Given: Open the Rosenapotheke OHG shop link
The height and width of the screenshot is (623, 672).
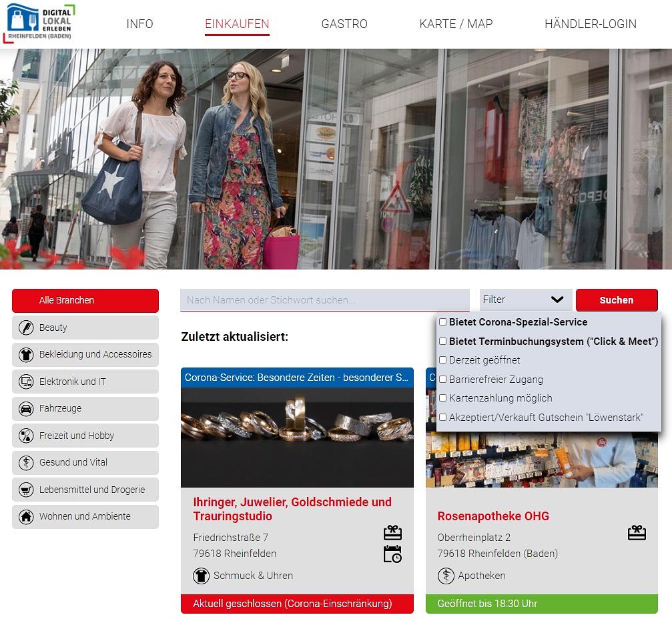Looking at the screenshot, I should 493,516.
